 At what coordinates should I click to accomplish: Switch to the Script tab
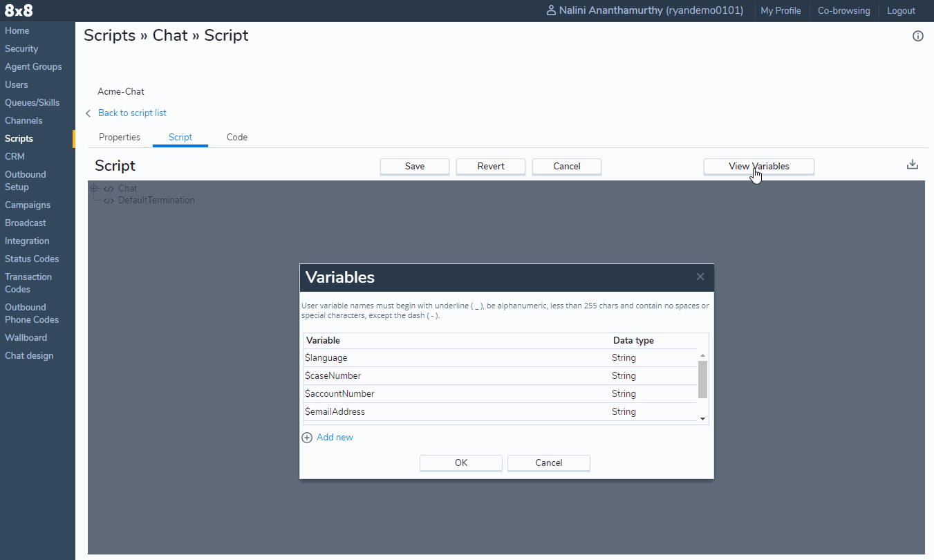pyautogui.click(x=180, y=137)
